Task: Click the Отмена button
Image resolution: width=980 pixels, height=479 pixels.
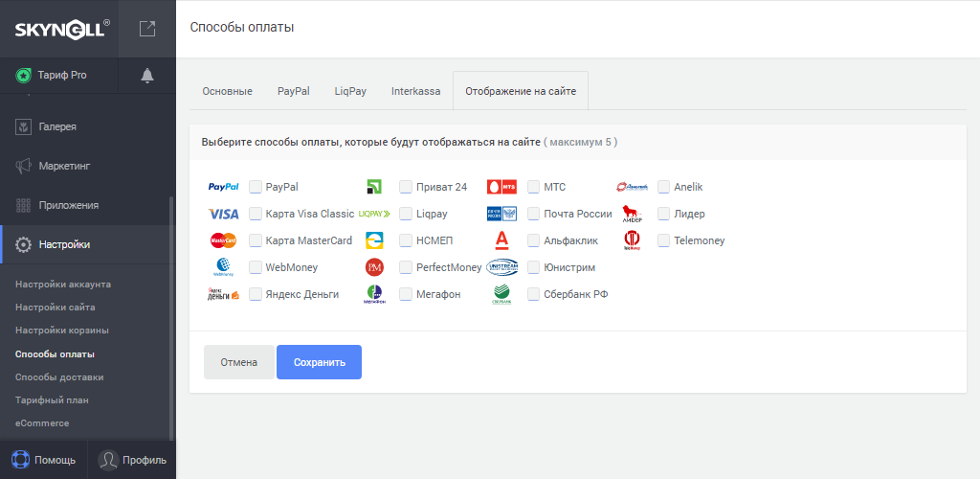Action: coord(239,362)
